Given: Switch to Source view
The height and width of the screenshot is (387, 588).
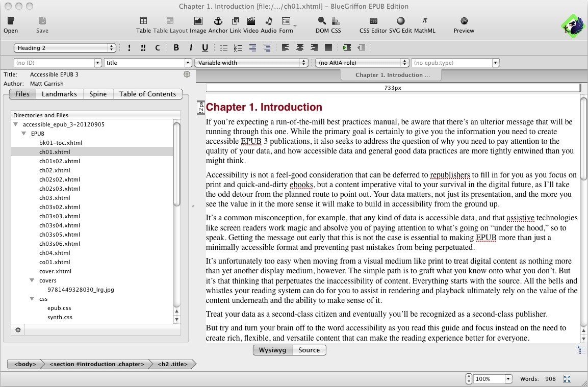Looking at the screenshot, I should (309, 350).
